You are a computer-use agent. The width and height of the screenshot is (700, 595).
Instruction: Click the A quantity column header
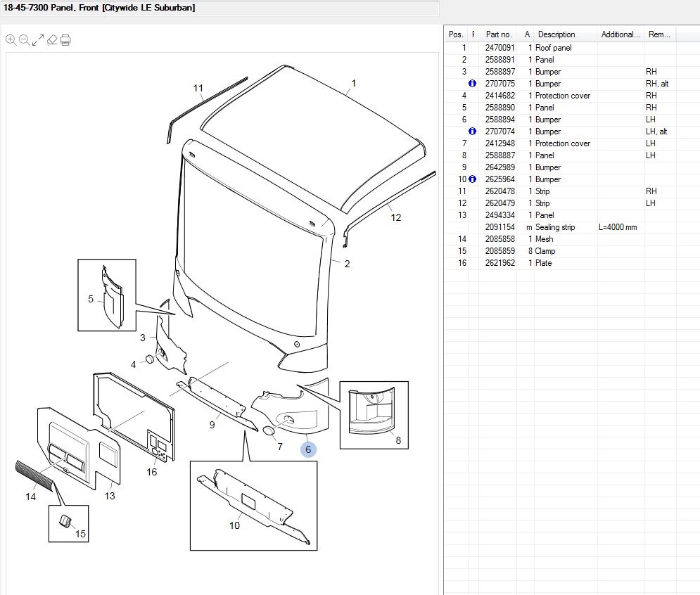527,34
